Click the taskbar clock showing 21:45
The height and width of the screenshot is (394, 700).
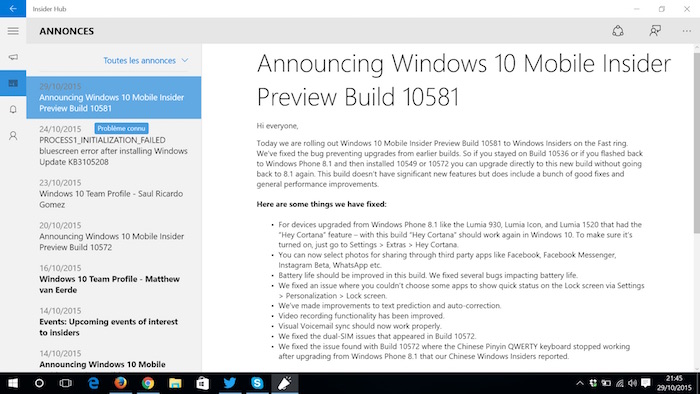click(x=674, y=383)
